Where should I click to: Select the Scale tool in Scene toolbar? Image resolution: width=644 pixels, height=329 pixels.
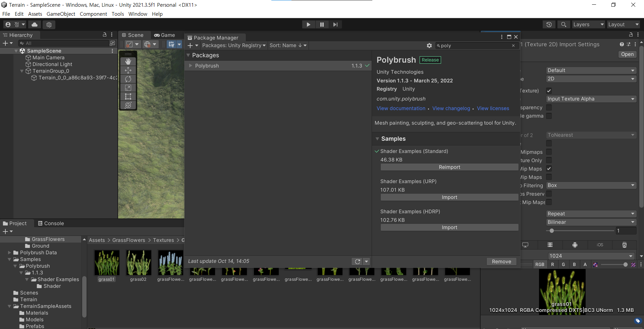click(x=128, y=88)
